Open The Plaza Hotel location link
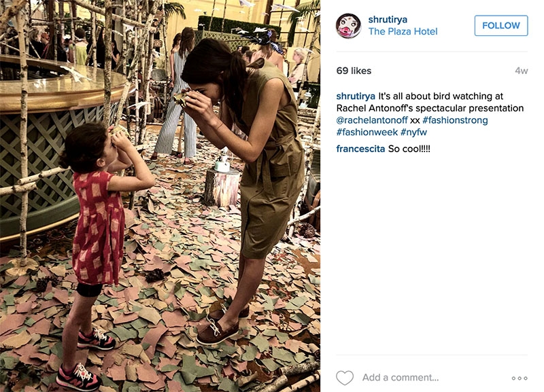 [403, 31]
